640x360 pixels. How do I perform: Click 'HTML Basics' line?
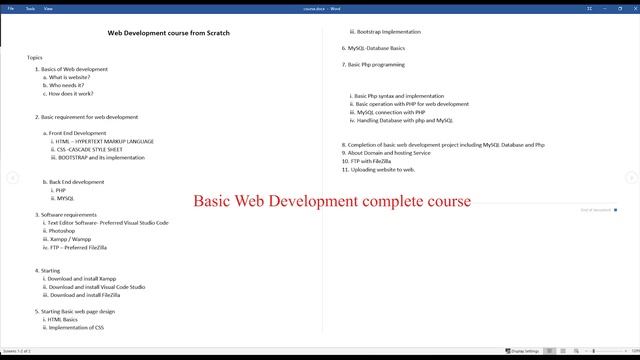pos(62,320)
